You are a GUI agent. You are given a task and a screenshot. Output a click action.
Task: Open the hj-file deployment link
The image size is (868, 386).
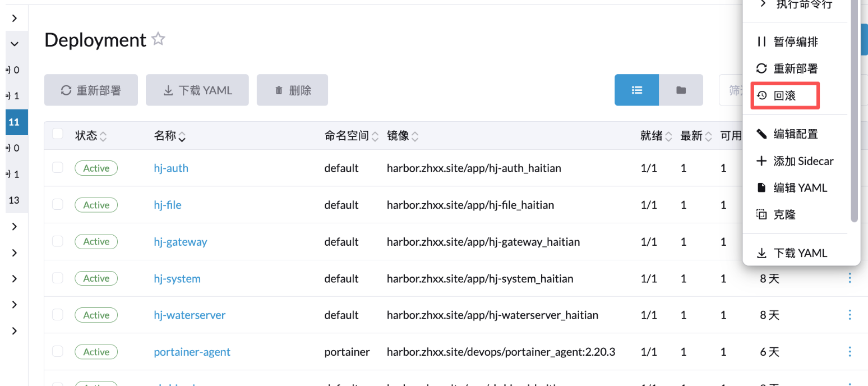click(168, 205)
